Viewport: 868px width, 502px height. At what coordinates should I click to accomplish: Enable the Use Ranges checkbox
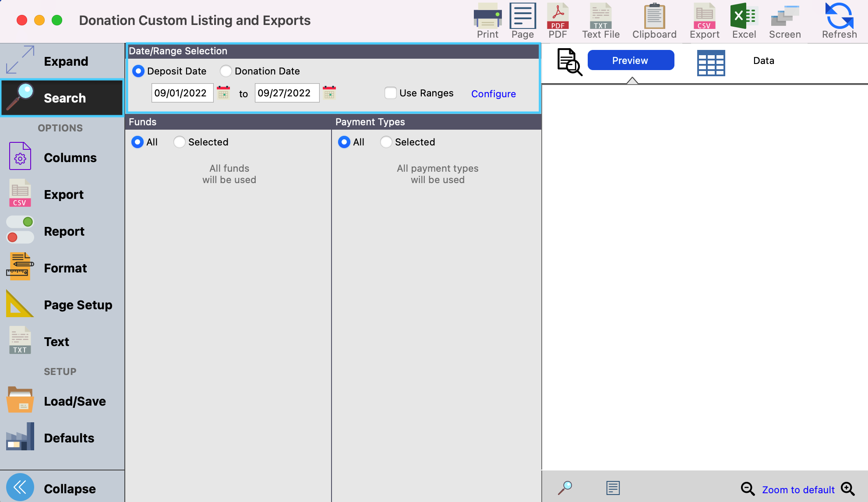click(390, 93)
